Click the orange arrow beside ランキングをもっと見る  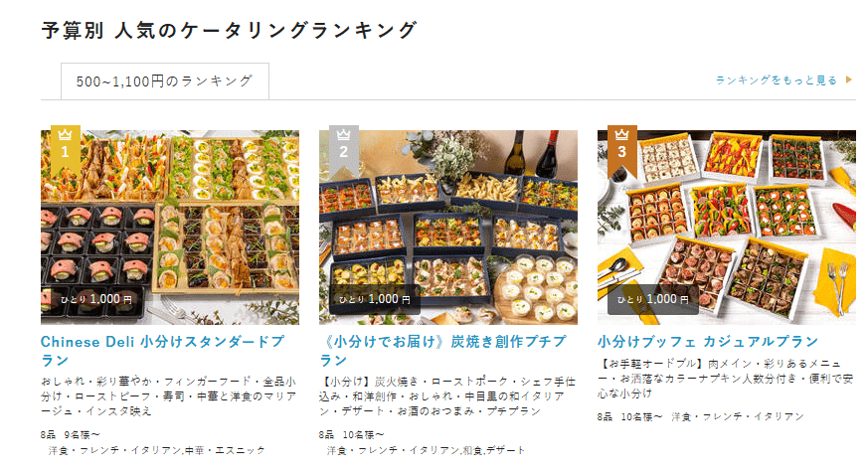[x=849, y=79]
